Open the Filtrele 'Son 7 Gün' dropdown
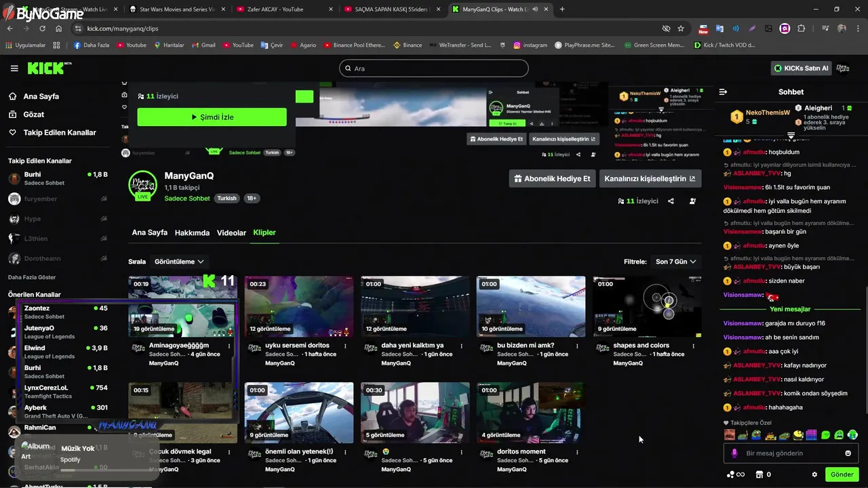This screenshot has width=868, height=488. tap(676, 262)
